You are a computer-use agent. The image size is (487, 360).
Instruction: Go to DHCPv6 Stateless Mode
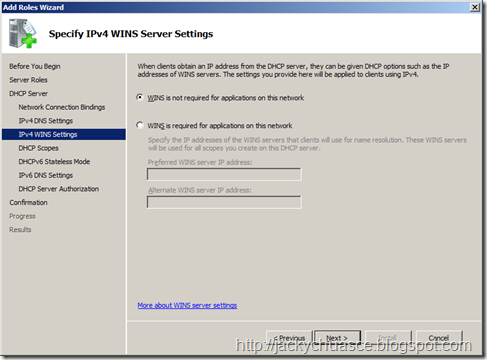pos(54,162)
